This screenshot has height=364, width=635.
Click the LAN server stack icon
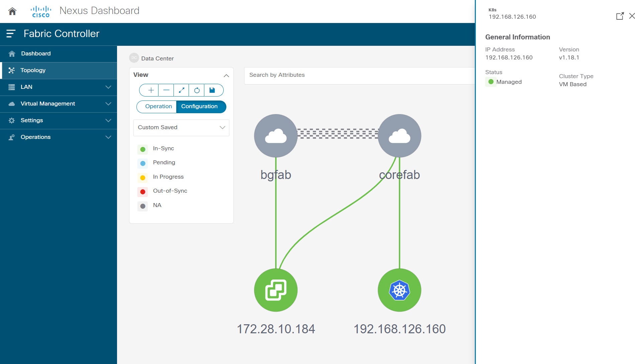coord(12,87)
